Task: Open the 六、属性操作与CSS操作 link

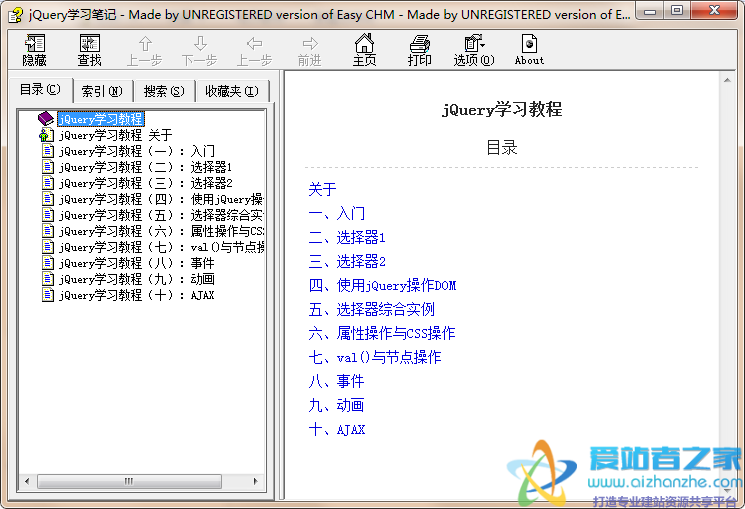Action: (x=382, y=333)
